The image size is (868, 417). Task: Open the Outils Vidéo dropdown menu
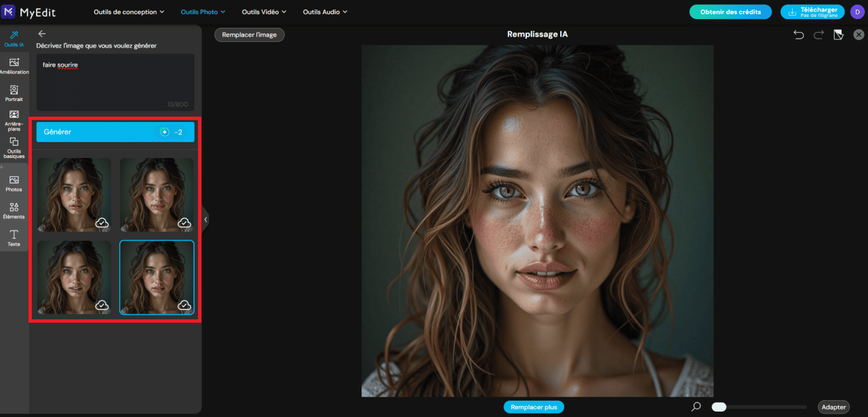[264, 12]
